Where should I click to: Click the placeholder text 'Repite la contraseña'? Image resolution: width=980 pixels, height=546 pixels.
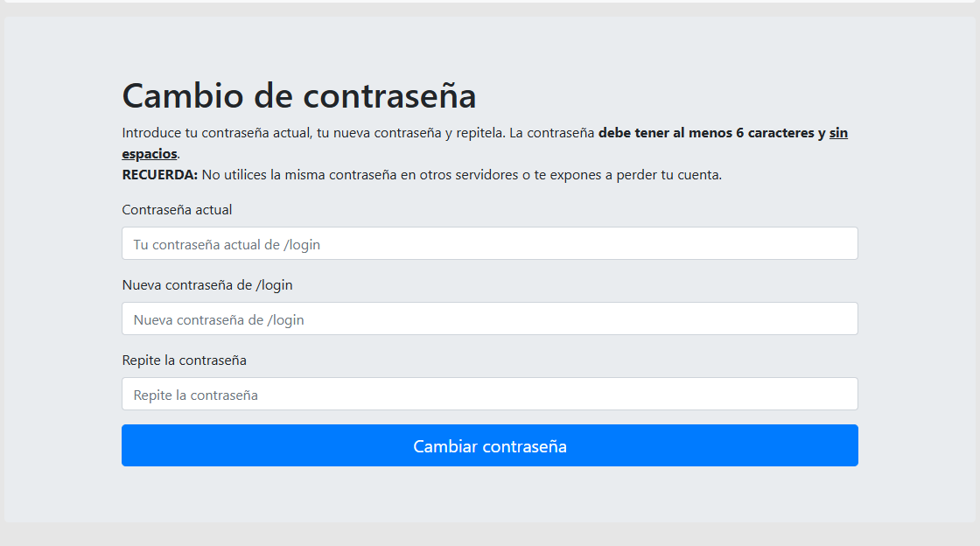tap(194, 395)
